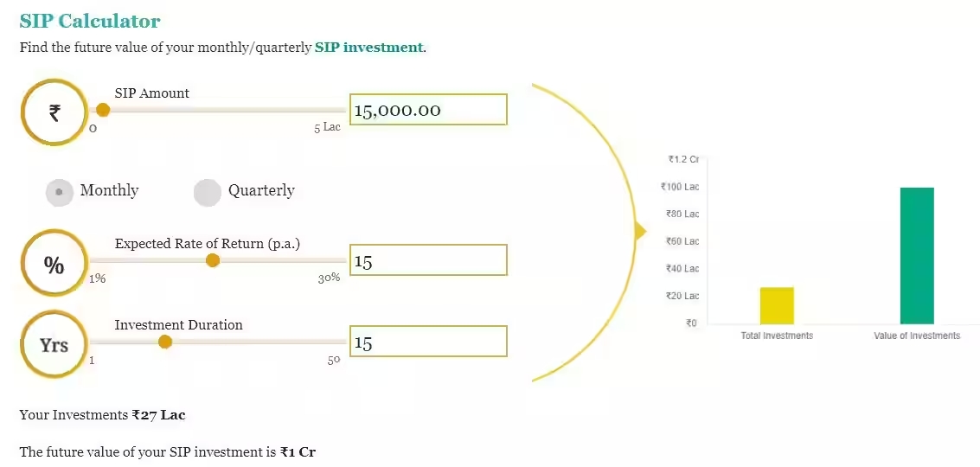Screen dimensions: 980x467
Task: Click the SIP Amount input field
Action: (427, 110)
